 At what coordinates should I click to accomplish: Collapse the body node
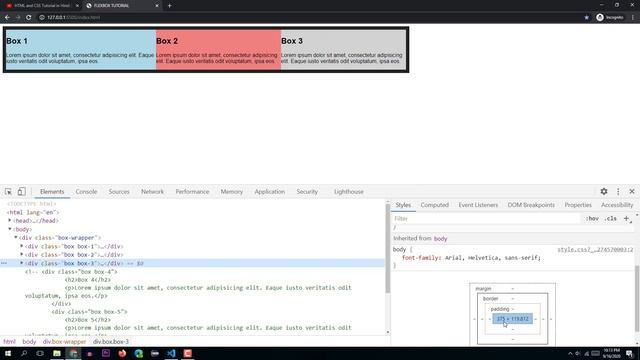(x=10, y=229)
